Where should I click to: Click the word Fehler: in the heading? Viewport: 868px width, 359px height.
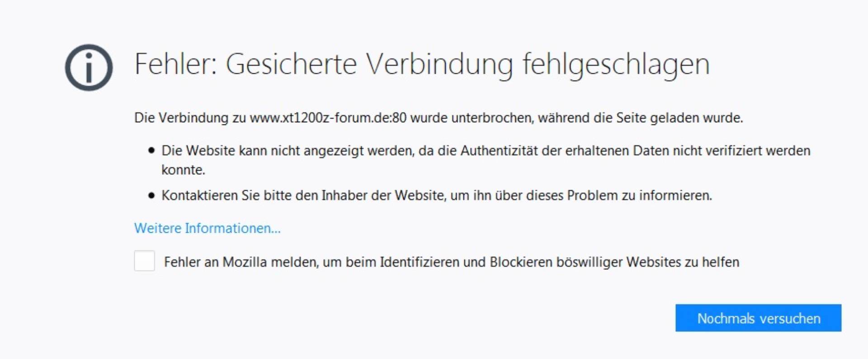[x=176, y=64]
